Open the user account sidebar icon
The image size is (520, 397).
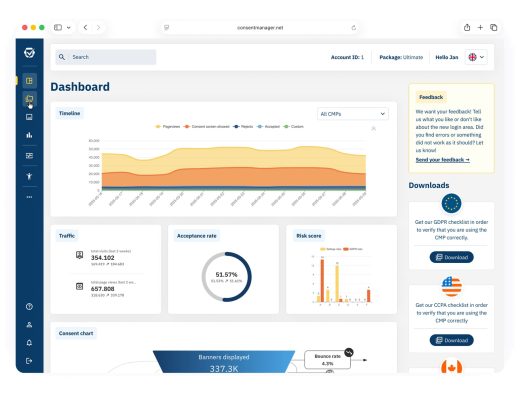click(29, 325)
